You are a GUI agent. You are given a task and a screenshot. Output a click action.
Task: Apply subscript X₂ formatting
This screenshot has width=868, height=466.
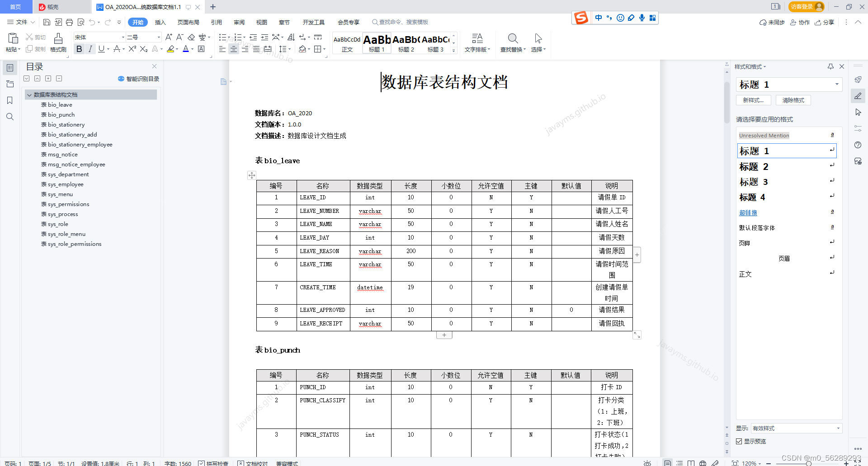[x=144, y=49]
